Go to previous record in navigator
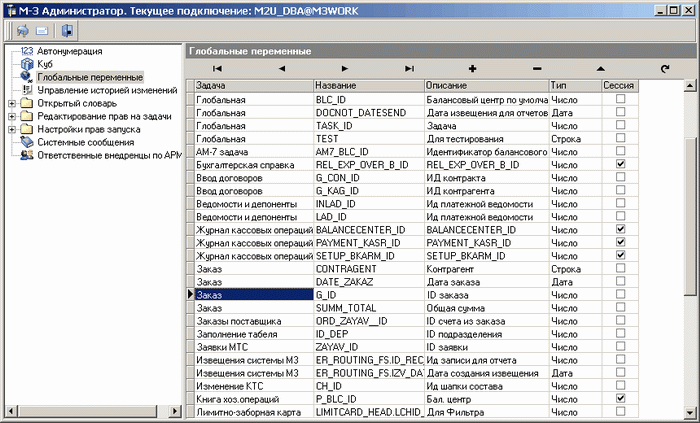The image size is (700, 423). (x=281, y=68)
